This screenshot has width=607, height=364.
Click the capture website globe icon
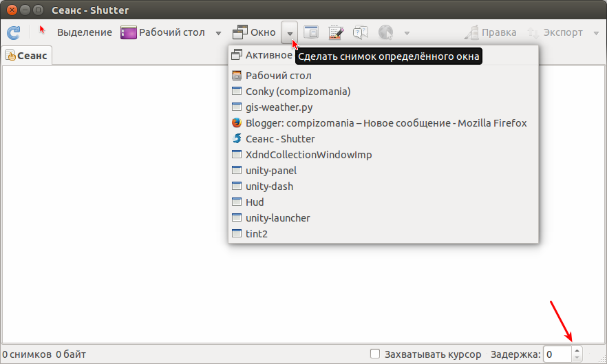point(385,32)
